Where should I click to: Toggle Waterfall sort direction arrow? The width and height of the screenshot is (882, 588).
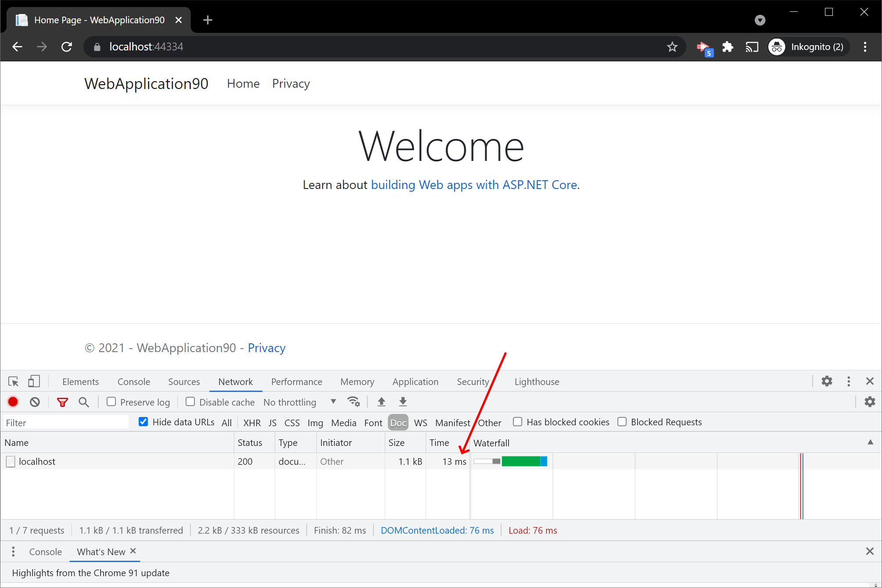[x=871, y=442]
